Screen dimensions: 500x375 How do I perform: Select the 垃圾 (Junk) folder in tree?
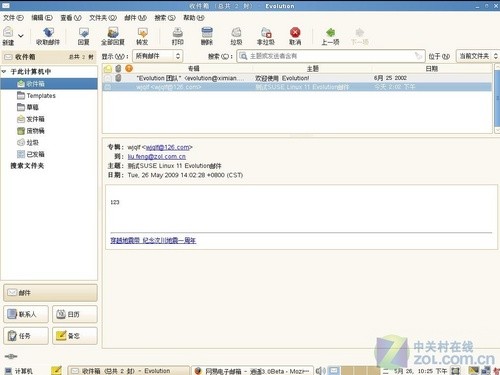[28, 142]
